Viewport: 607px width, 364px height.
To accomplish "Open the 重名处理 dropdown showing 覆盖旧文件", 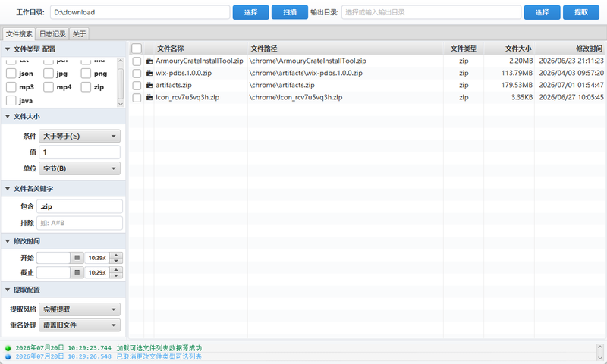I will (80, 325).
